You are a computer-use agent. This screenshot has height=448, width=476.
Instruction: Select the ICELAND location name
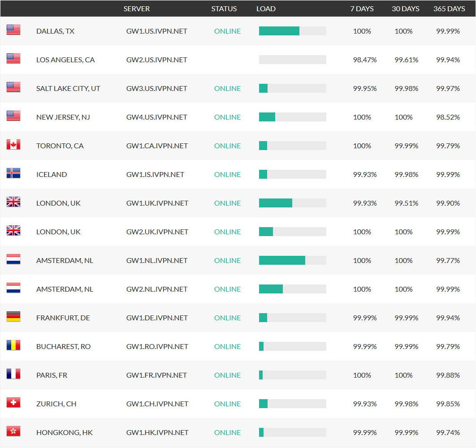coord(52,175)
